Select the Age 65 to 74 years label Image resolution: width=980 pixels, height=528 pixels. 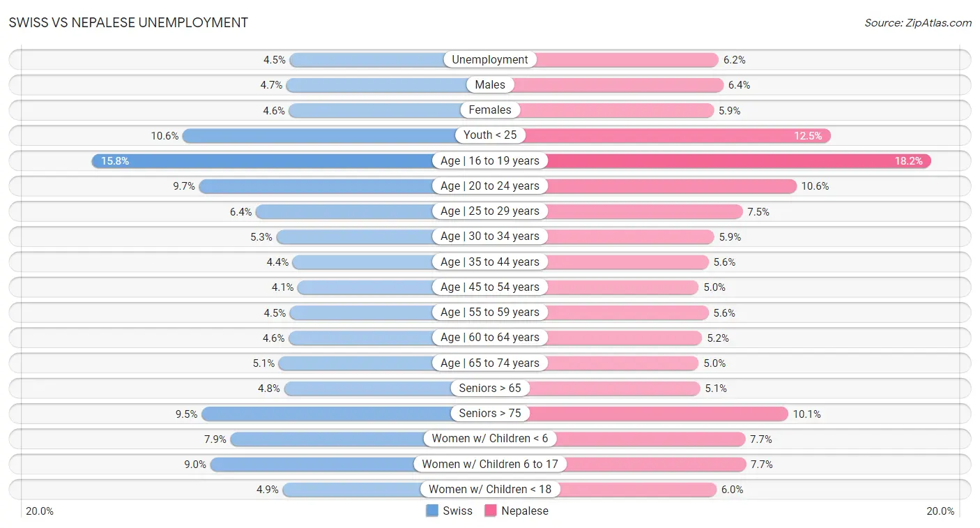[490, 363]
